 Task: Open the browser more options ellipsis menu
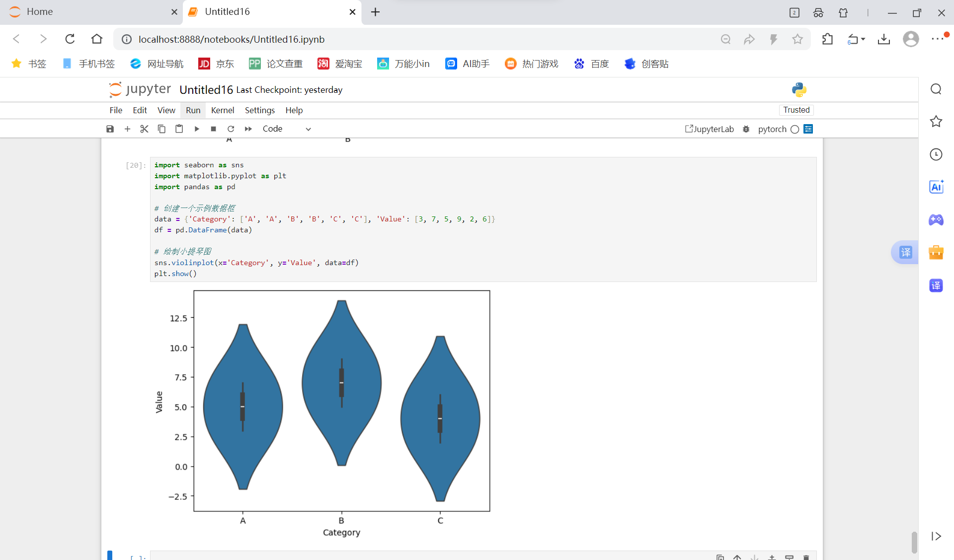(937, 39)
